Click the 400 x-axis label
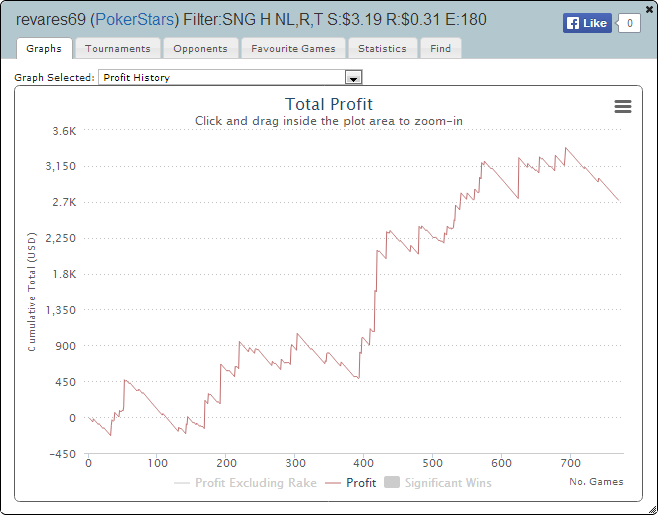 363,463
